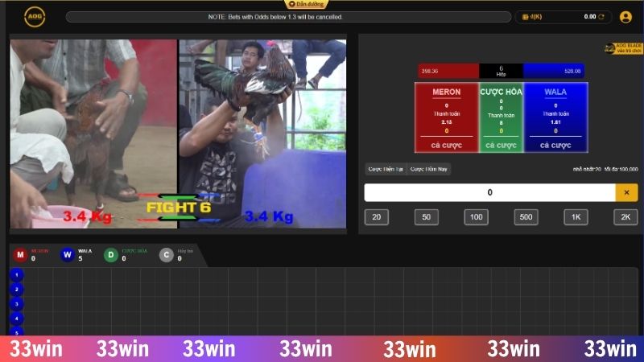Click the bet amount input field
Viewport: 644px width, 362px height.
point(489,193)
